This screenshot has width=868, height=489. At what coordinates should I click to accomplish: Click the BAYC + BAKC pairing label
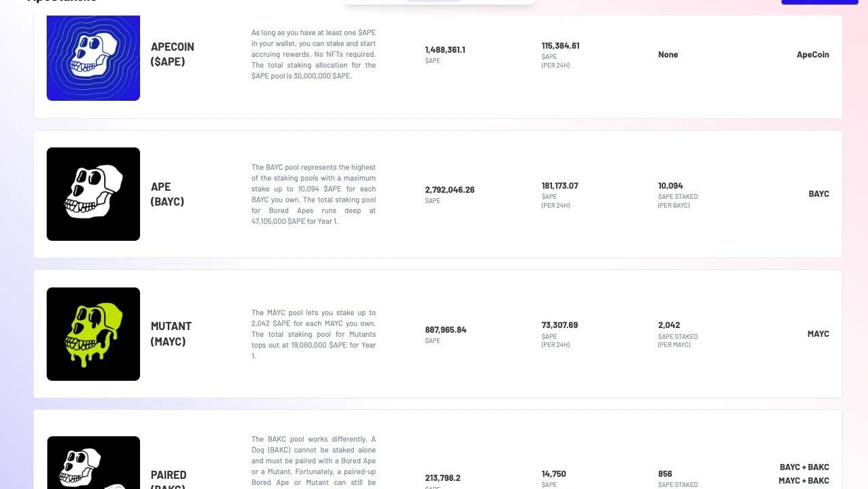coord(804,467)
